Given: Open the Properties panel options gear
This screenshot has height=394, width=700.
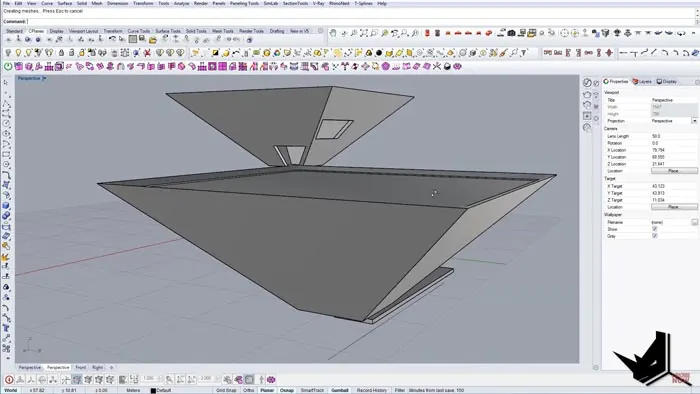Looking at the screenshot, I should click(x=697, y=82).
